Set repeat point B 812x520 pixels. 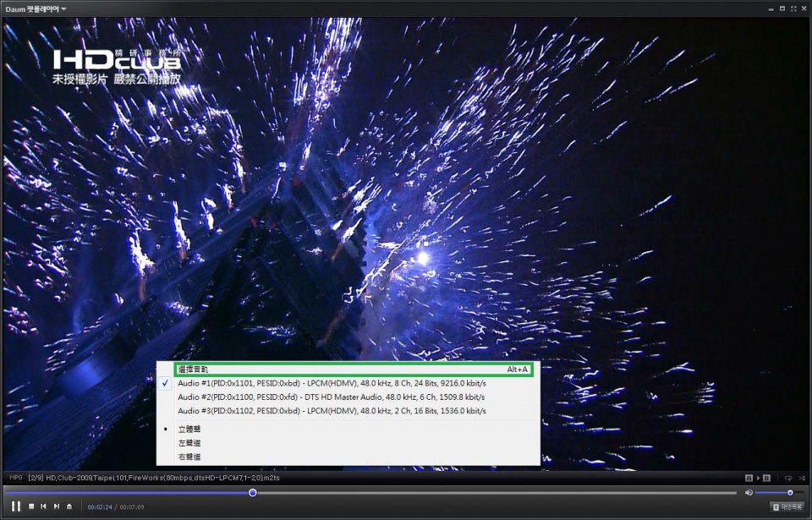coord(766,478)
